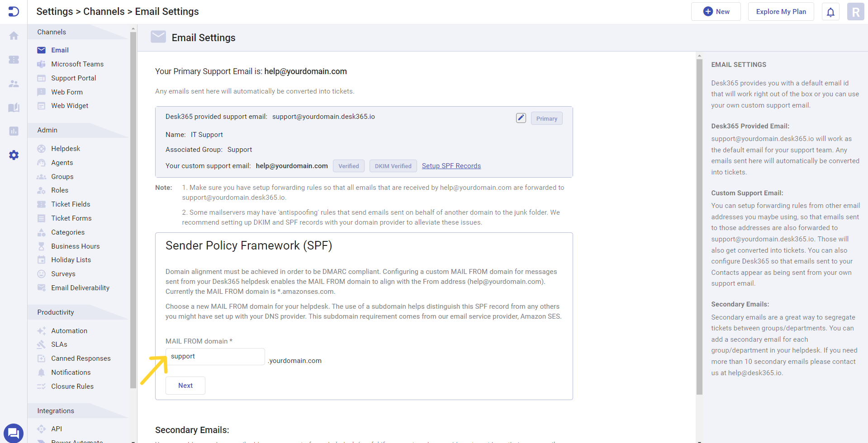Image resolution: width=868 pixels, height=443 pixels.
Task: Select the Tickets icon in left sidebar
Action: [x=14, y=60]
